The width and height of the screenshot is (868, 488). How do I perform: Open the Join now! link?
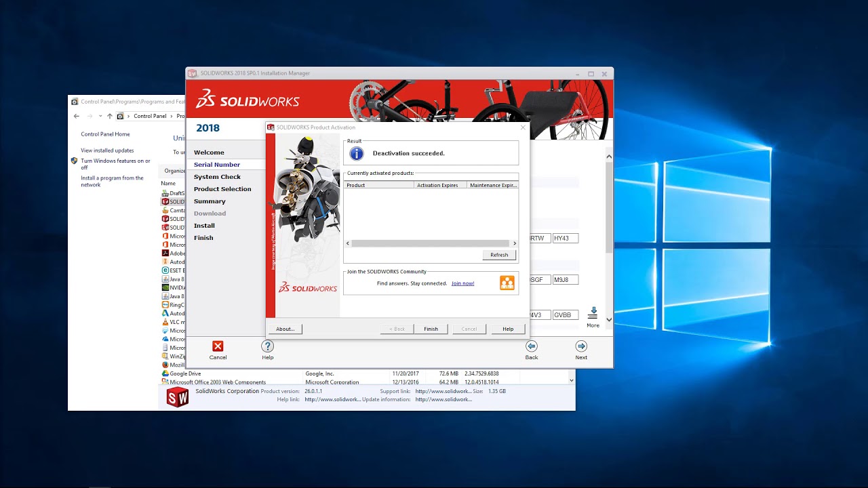(463, 283)
